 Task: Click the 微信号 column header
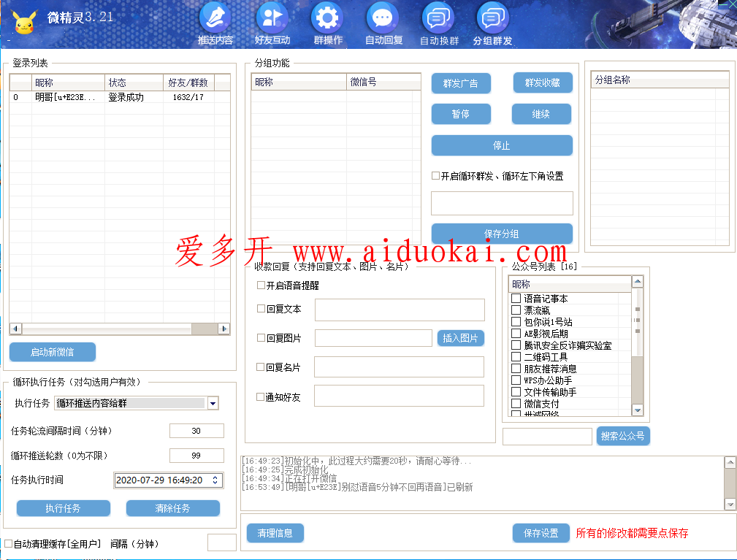[x=383, y=82]
